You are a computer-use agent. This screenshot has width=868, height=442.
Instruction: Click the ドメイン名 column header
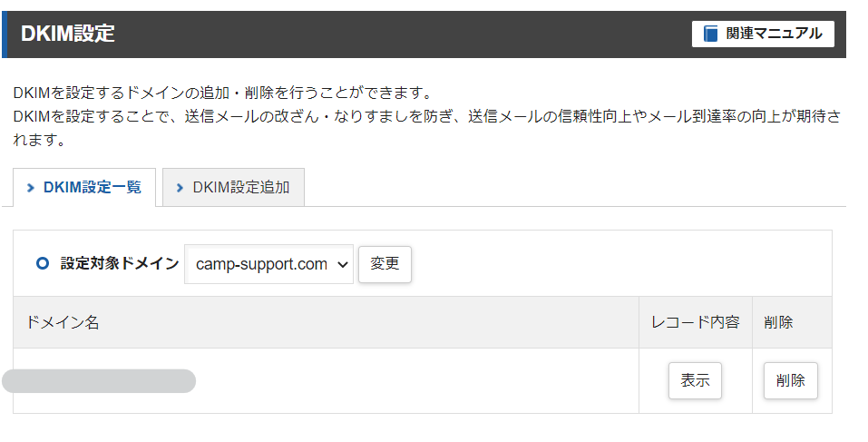click(x=63, y=322)
